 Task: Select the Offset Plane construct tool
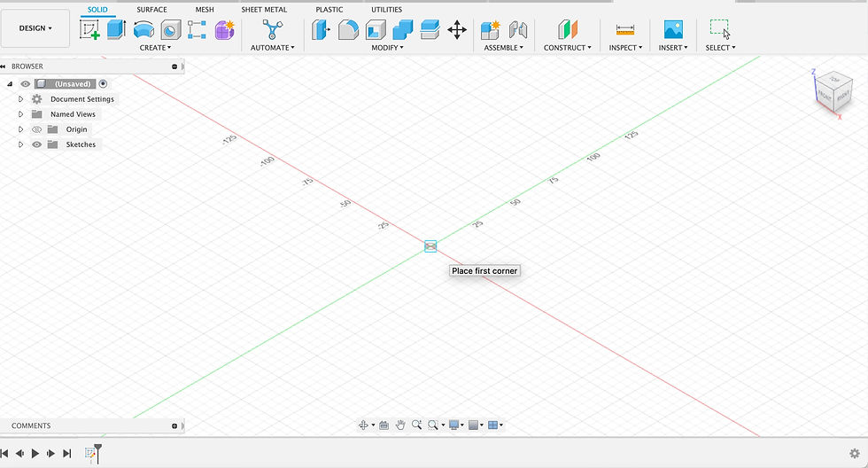(568, 29)
